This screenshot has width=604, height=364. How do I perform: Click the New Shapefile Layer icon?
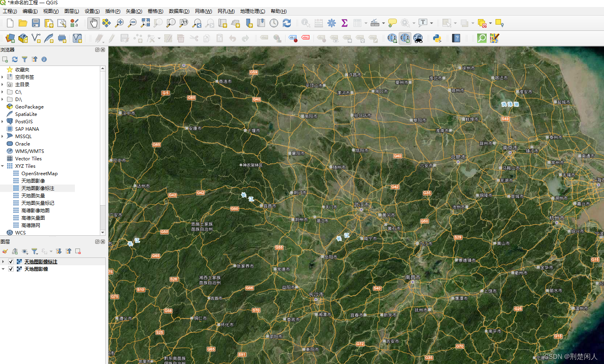[x=36, y=38]
